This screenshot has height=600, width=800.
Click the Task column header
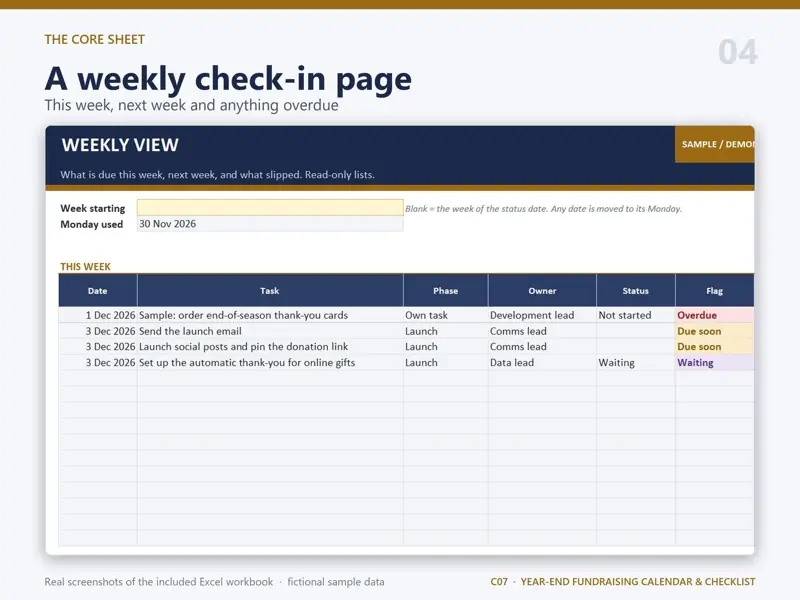click(x=270, y=291)
